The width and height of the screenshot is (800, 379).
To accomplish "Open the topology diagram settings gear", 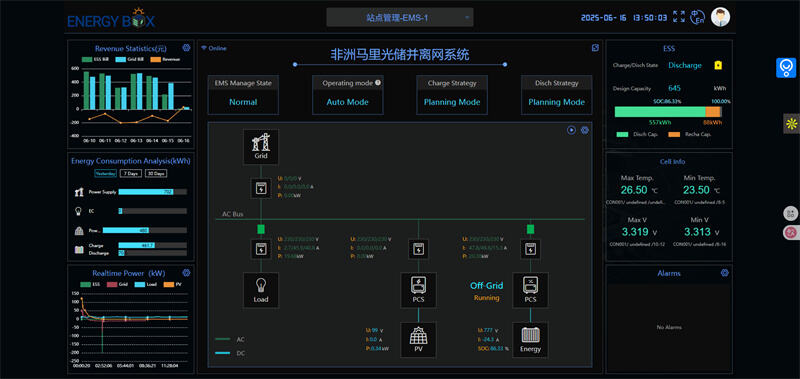I will coord(585,130).
